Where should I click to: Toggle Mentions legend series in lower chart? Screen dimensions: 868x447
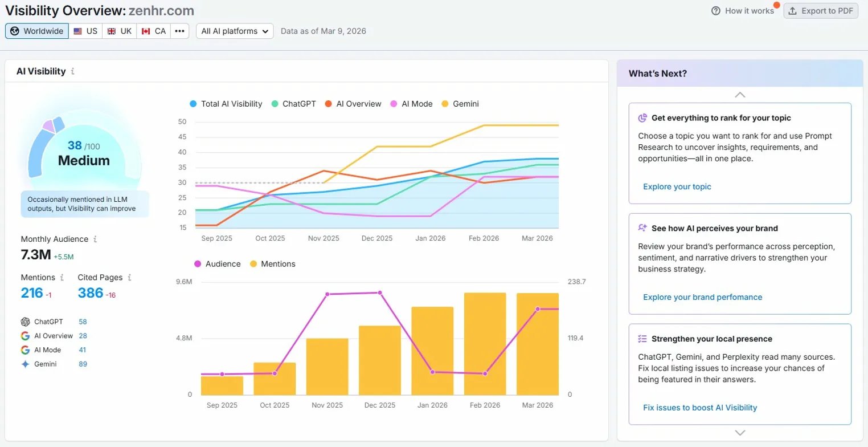point(272,264)
